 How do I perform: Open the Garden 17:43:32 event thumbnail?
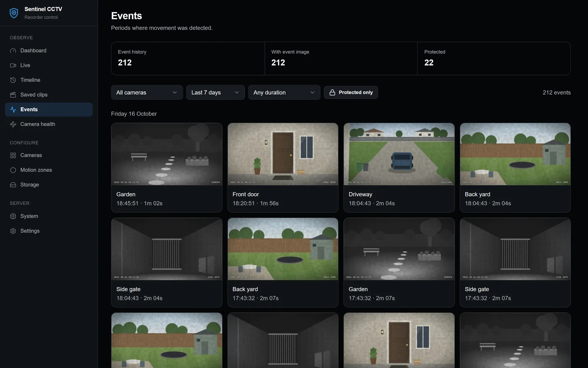click(399, 249)
